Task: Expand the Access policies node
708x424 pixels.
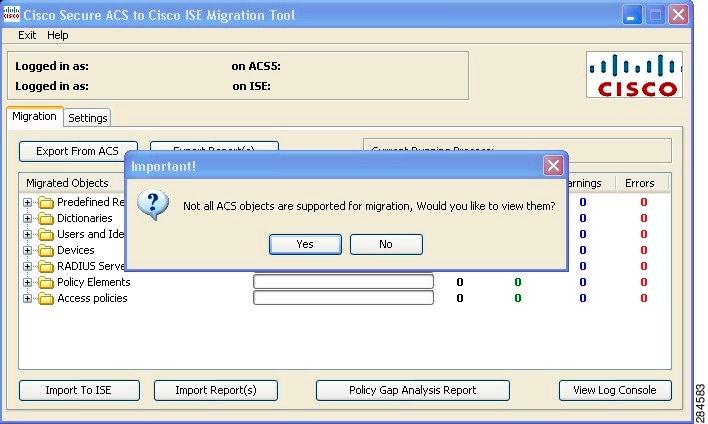Action: (x=28, y=298)
